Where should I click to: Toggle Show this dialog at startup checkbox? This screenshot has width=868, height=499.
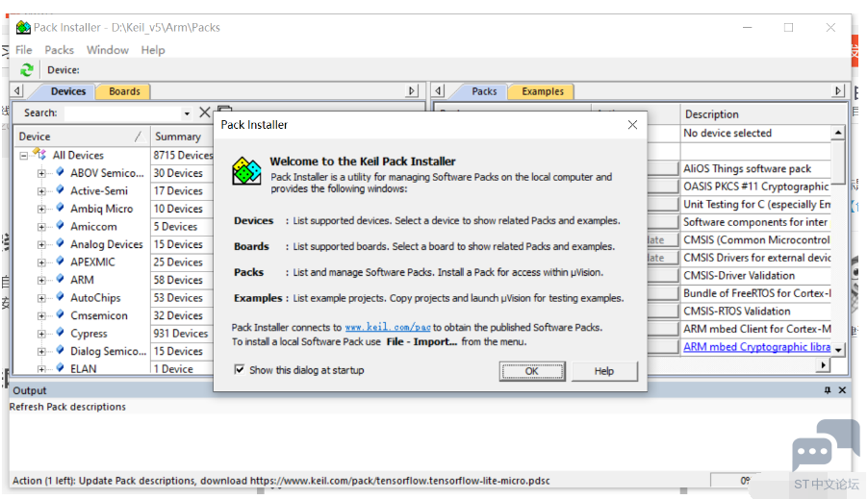pyautogui.click(x=240, y=369)
